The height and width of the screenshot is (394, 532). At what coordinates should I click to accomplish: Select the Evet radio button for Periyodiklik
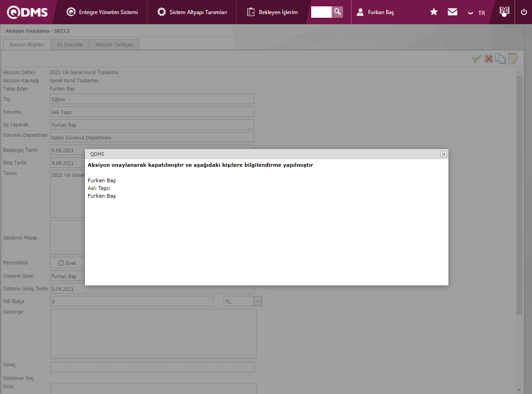pos(61,263)
